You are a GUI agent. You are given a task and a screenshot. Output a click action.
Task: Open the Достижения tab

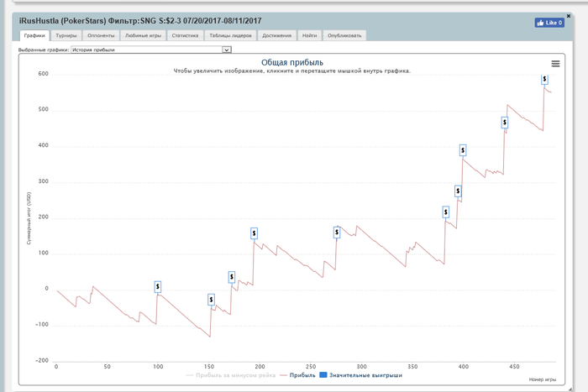click(x=276, y=35)
